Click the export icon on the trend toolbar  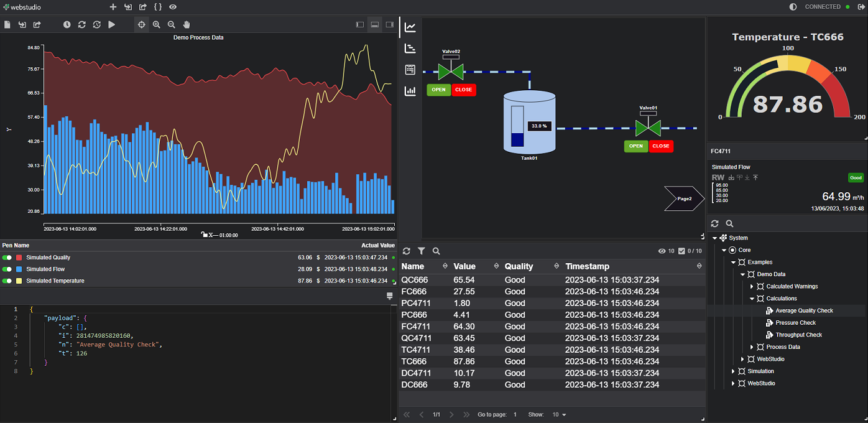coord(37,24)
